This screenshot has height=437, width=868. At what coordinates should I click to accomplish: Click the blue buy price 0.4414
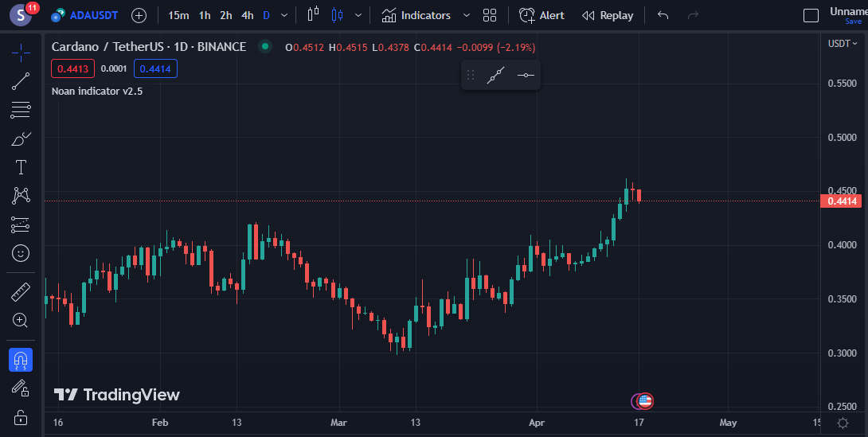coord(155,68)
